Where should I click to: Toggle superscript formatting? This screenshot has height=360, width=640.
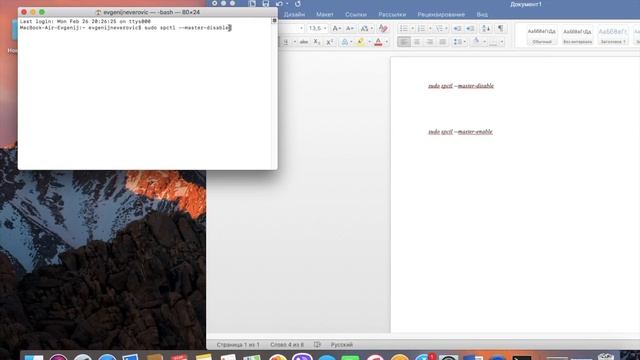pyautogui.click(x=330, y=42)
